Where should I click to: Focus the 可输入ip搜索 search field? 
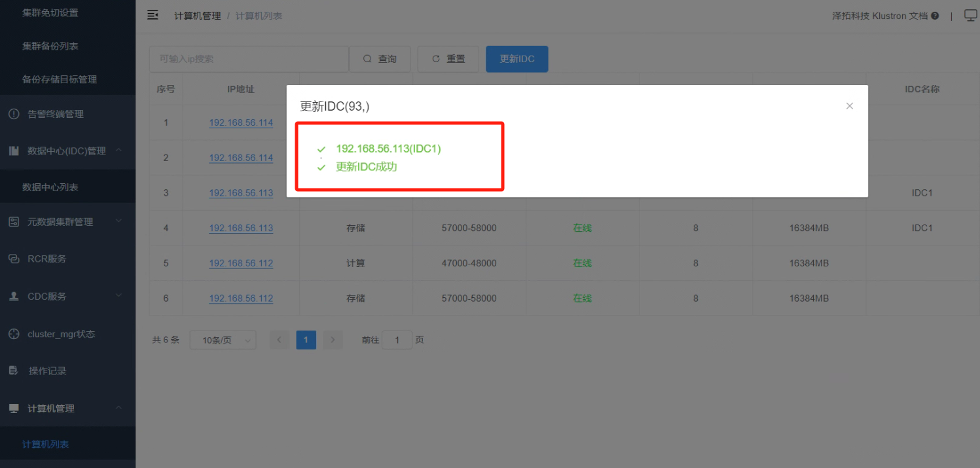249,59
